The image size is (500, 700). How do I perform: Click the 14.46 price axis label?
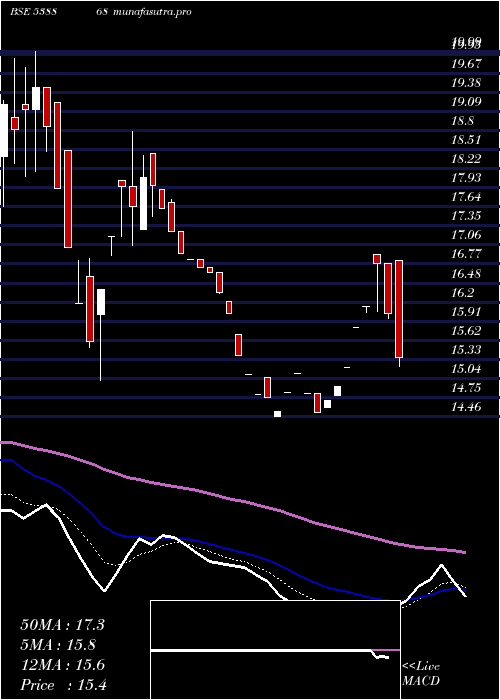point(466,407)
